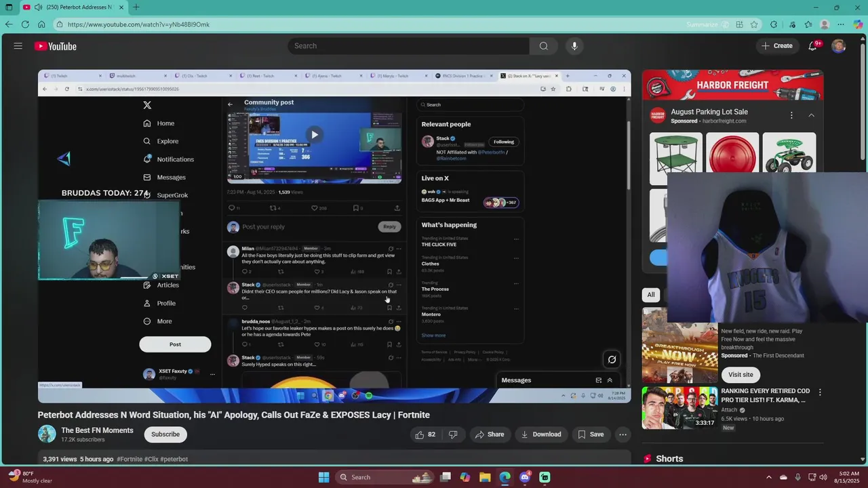
Task: Click the address bar URL
Action: [x=138, y=24]
